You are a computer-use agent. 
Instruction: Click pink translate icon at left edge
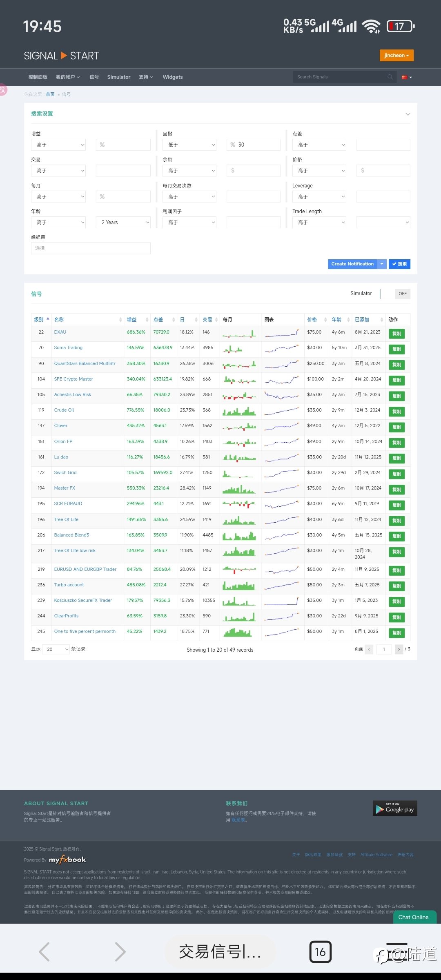pyautogui.click(x=2, y=90)
